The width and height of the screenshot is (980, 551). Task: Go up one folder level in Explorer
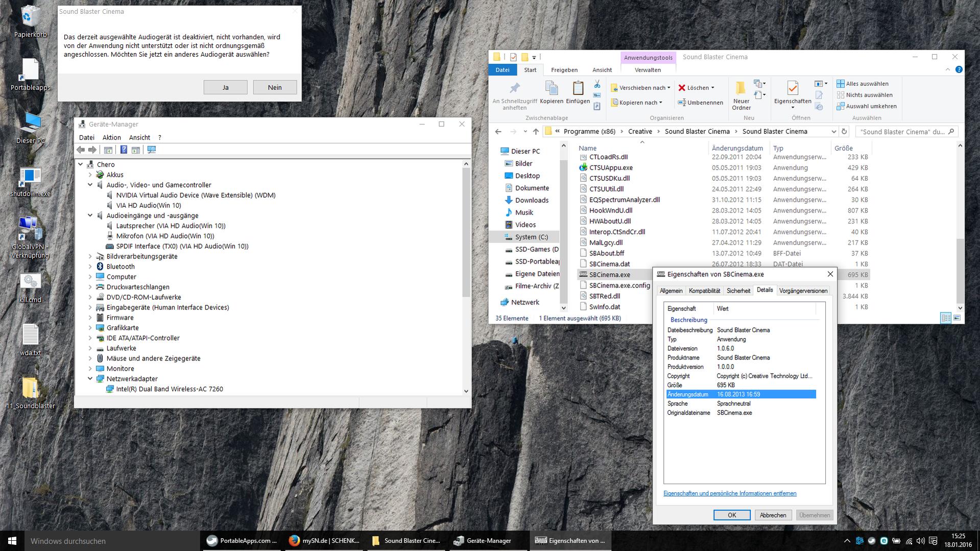tap(536, 131)
